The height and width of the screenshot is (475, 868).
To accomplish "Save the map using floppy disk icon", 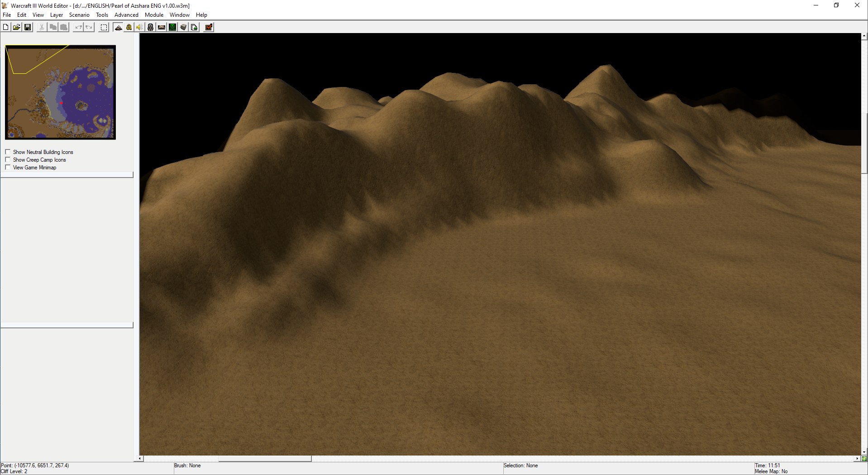I will tap(28, 27).
